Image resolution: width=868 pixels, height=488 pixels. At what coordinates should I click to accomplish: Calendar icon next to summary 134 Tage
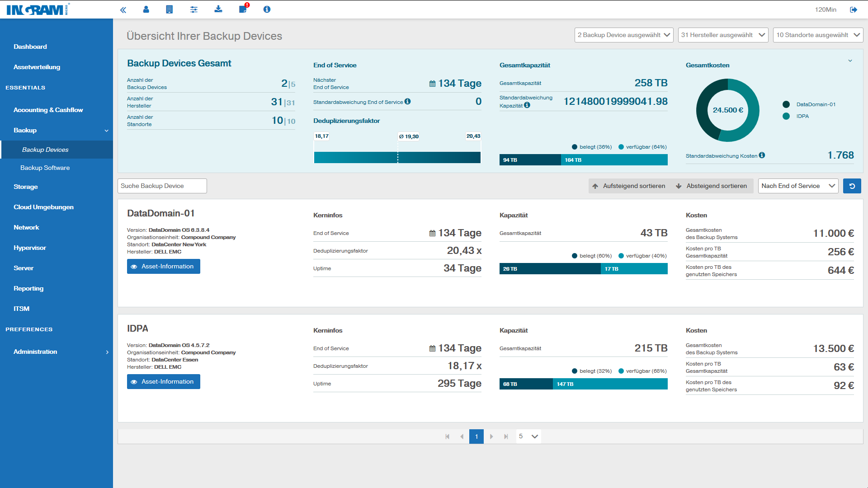(433, 84)
